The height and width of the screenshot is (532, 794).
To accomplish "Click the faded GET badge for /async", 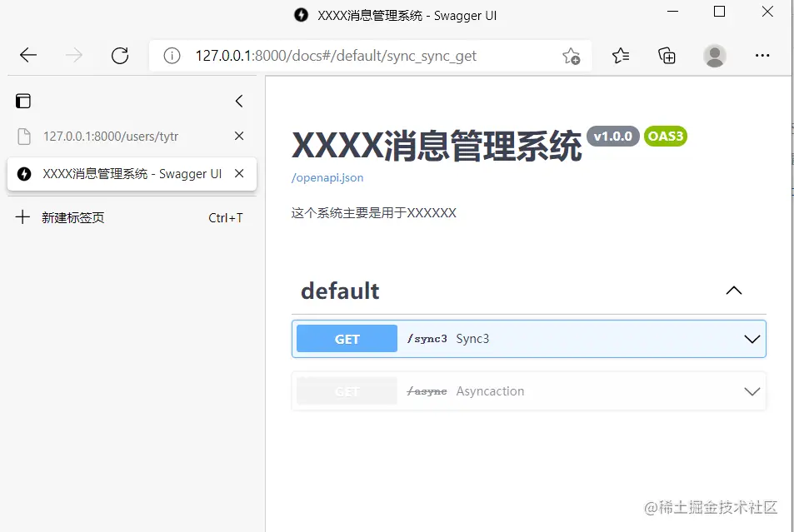I will coord(347,391).
